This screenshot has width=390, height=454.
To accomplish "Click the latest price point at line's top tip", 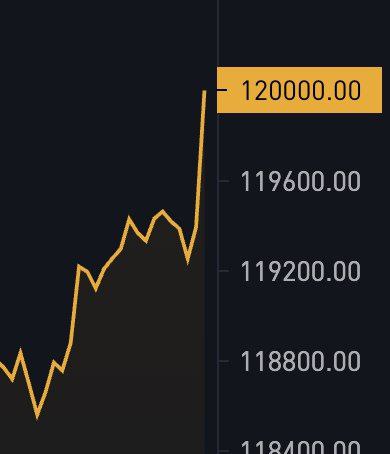I will coord(204,91).
